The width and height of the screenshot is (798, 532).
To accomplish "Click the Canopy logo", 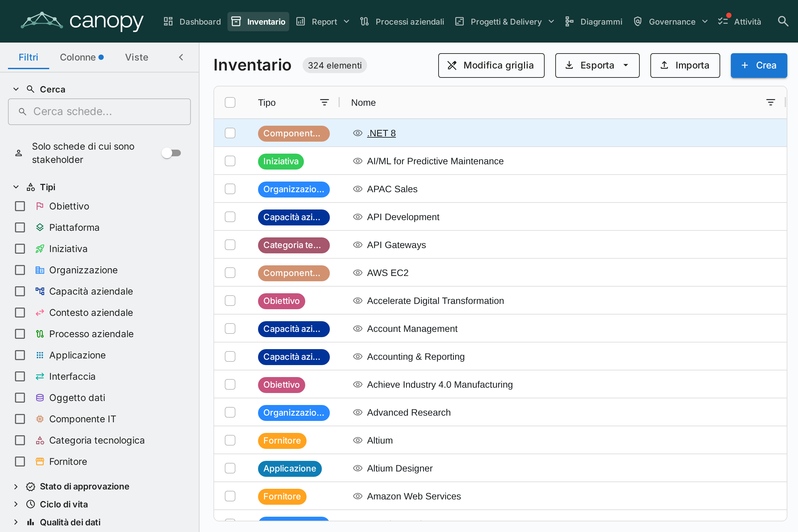I will [82, 21].
